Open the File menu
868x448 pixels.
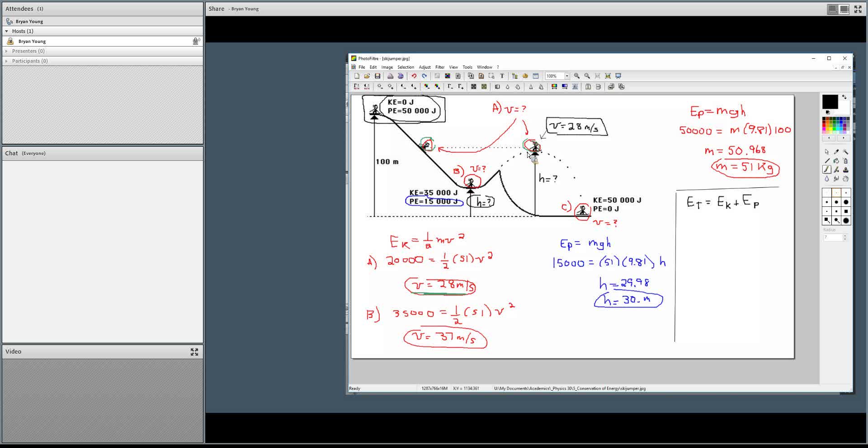click(362, 67)
